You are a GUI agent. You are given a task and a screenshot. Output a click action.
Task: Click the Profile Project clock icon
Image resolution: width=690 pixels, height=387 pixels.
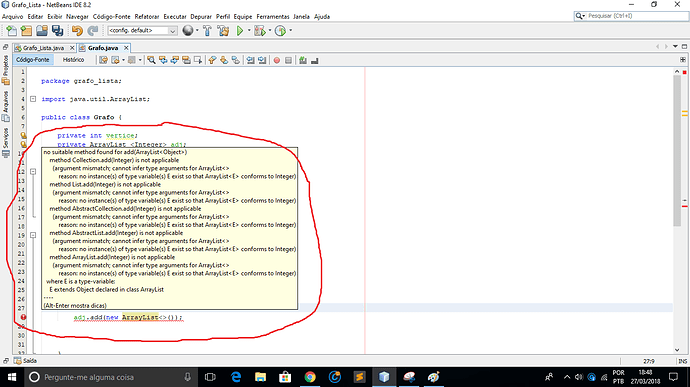click(280, 30)
